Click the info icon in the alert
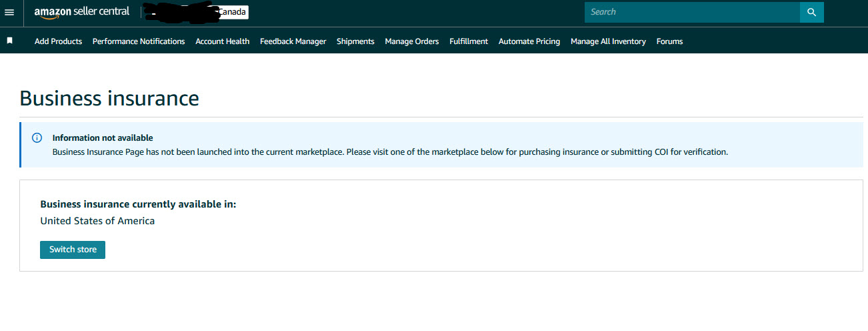The image size is (868, 331). coord(37,138)
